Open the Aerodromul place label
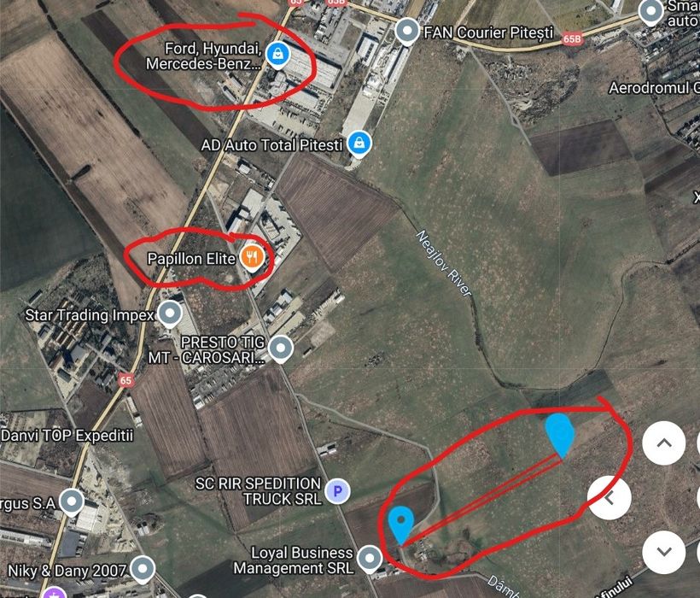Image resolution: width=700 pixels, height=598 pixels. (655, 88)
